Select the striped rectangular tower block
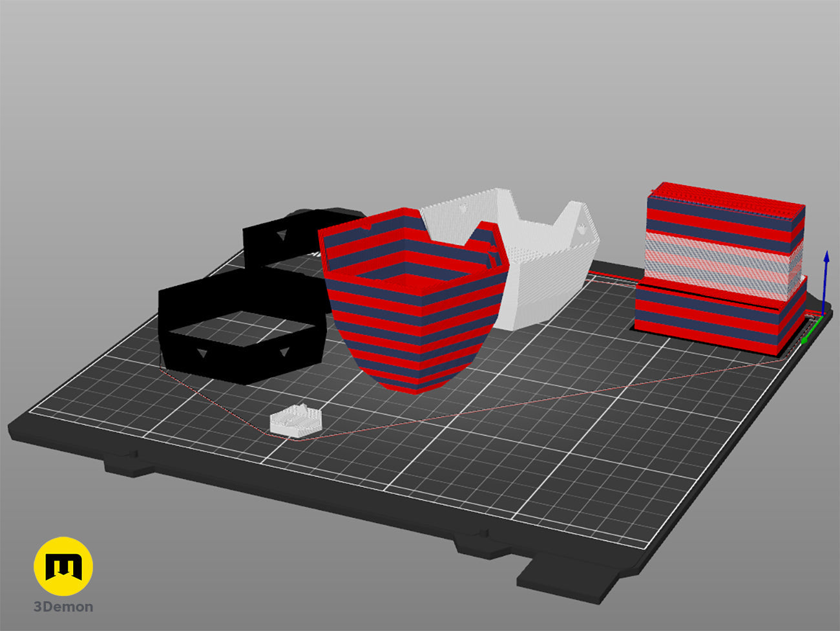This screenshot has height=631, width=840. pos(720,268)
